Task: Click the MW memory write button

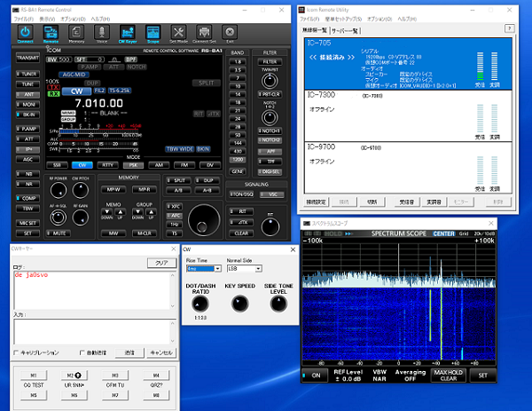Action: (x=113, y=233)
